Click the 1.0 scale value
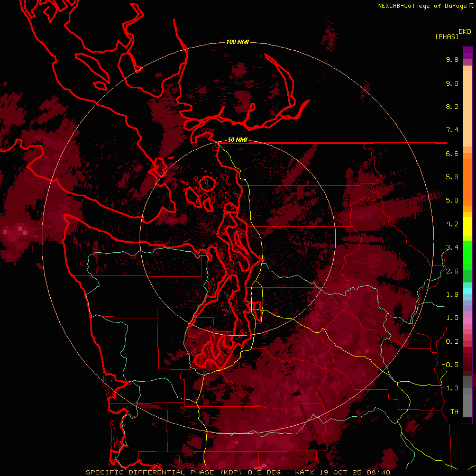Viewport: 476px width, 476px height. click(452, 318)
